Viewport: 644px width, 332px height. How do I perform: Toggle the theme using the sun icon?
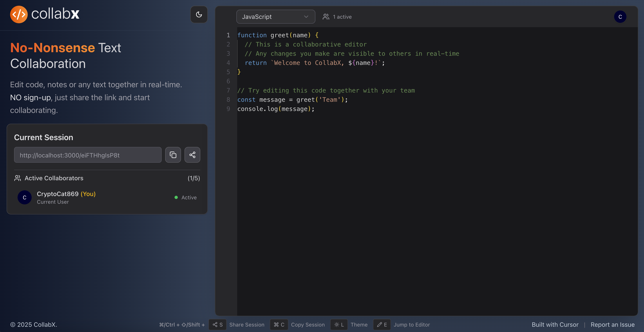point(337,325)
